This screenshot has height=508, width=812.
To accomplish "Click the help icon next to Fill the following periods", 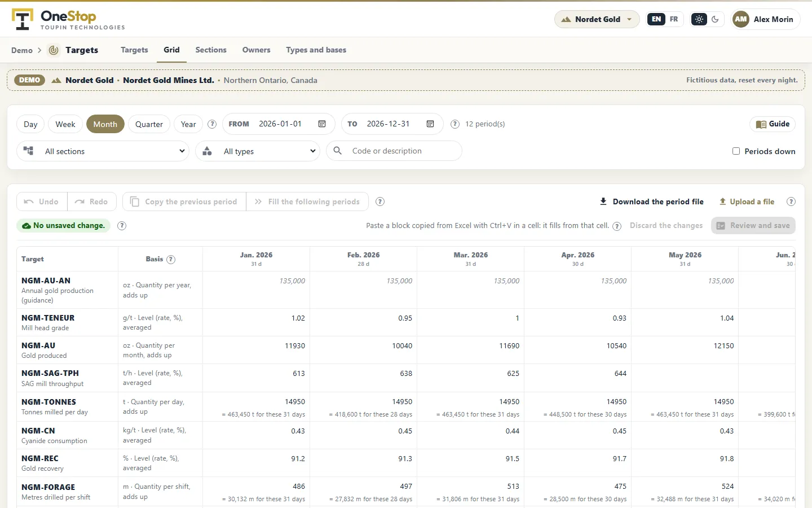I will (x=380, y=202).
